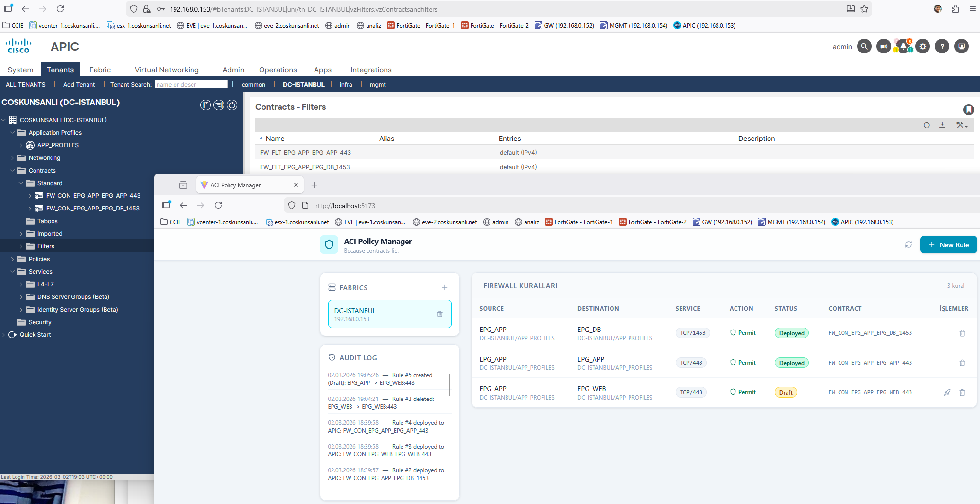Image resolution: width=980 pixels, height=504 pixels.
Task: Open the Operations menu tab
Action: (x=278, y=70)
